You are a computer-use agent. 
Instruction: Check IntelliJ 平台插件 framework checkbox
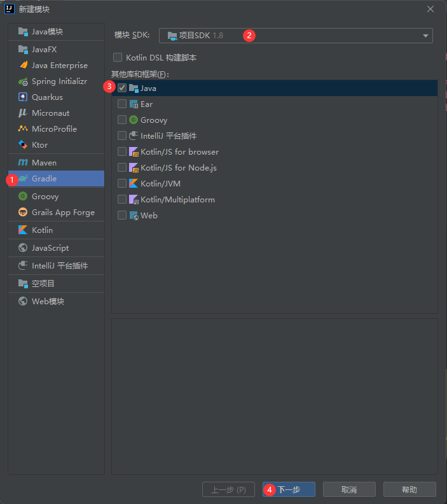point(122,136)
